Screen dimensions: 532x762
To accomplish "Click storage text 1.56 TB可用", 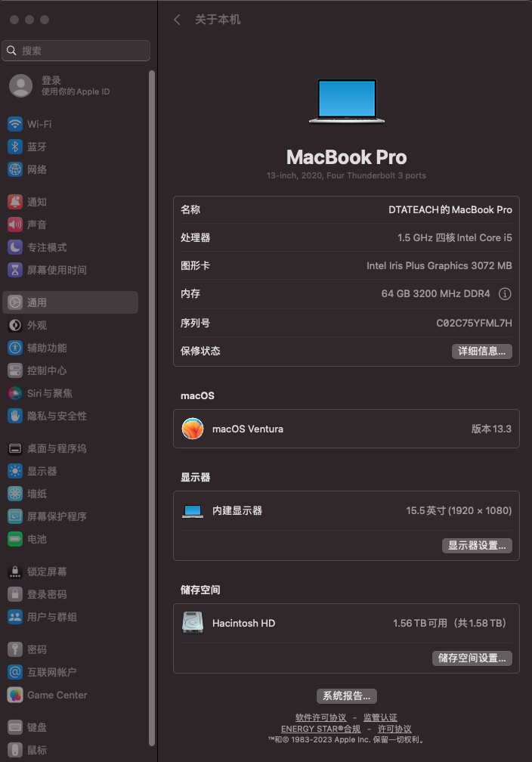I will tap(419, 623).
